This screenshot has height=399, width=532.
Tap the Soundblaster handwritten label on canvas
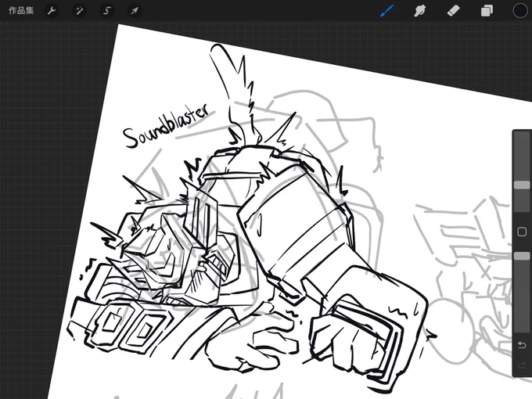(166, 126)
